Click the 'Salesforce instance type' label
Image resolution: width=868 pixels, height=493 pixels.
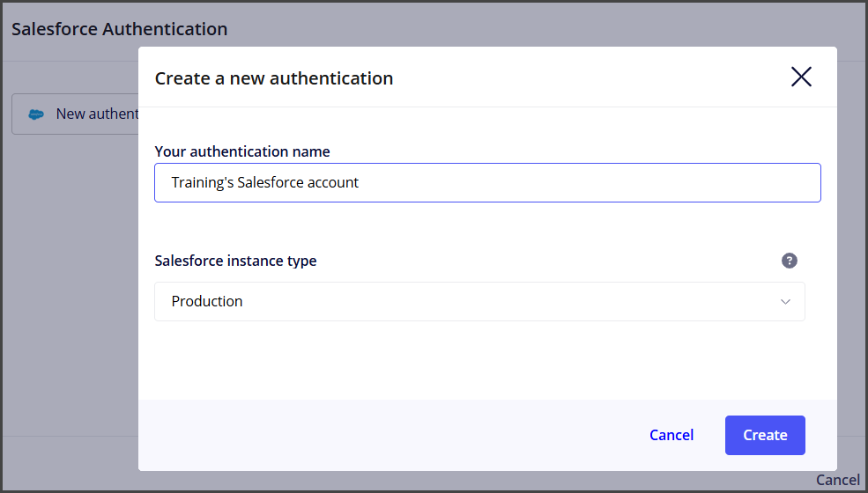click(x=235, y=261)
